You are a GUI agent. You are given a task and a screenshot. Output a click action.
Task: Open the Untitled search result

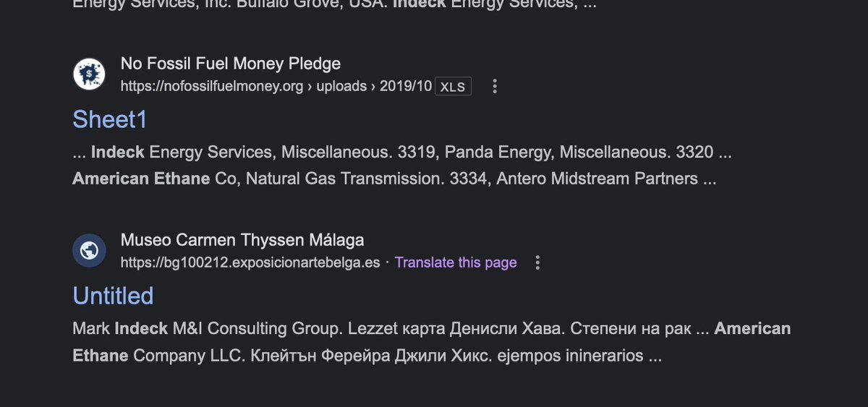coord(114,296)
